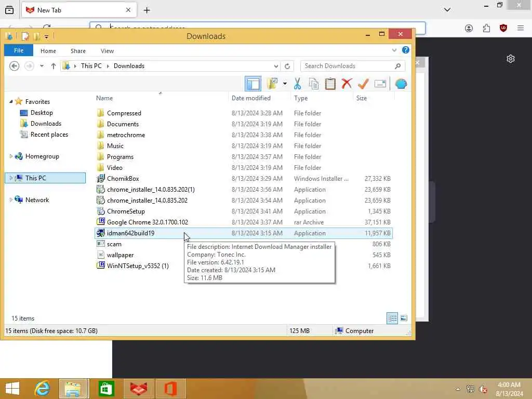Viewport: 532px width, 399px height.
Task: Go up one folder level
Action: pyautogui.click(x=54, y=66)
